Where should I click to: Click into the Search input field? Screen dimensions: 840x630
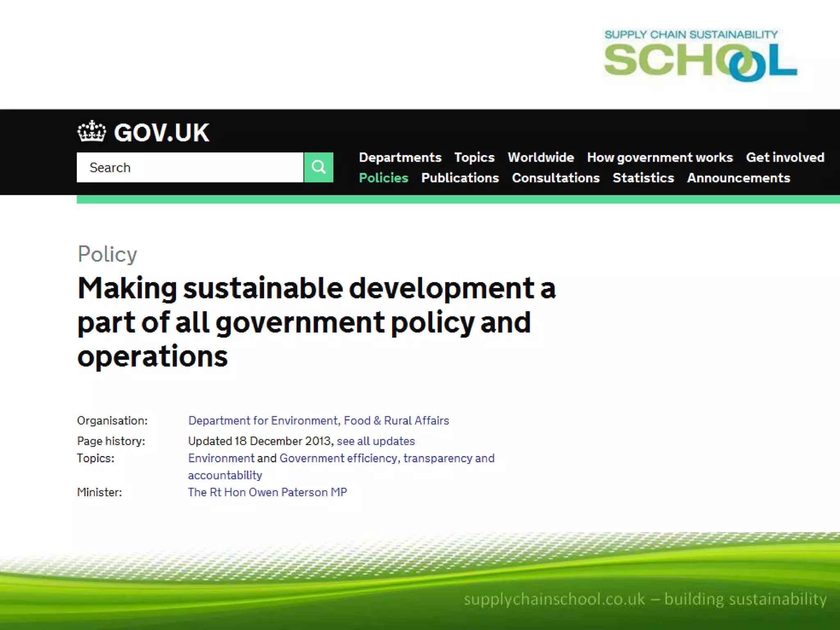tap(190, 167)
